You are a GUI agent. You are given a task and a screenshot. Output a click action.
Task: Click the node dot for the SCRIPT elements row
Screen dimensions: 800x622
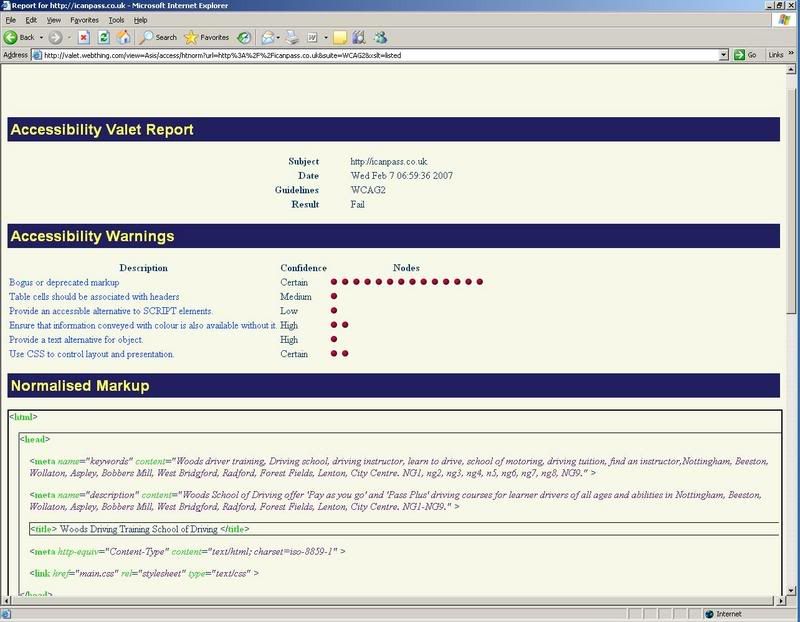coord(334,310)
